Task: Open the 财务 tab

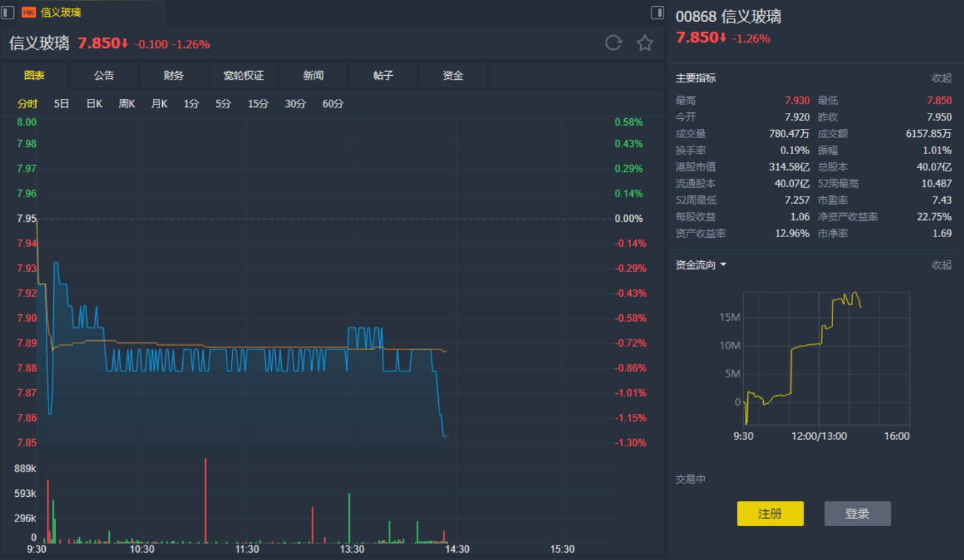Action: (x=174, y=76)
